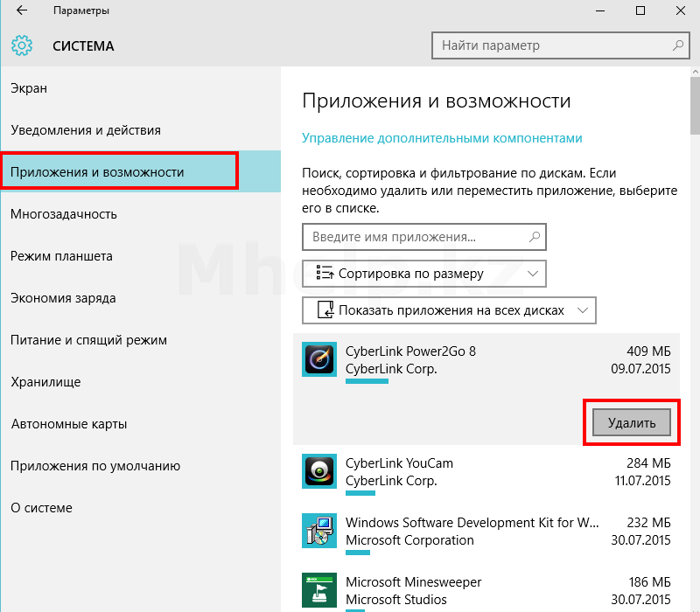Switch to Режим планшета
The height and width of the screenshot is (612, 700).
[140, 256]
